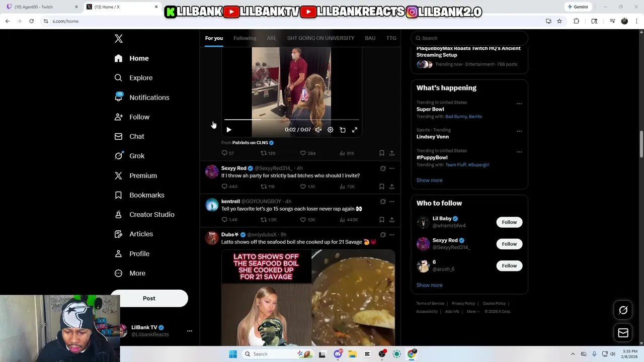Click the Post button
The width and height of the screenshot is (644, 362).
149,298
